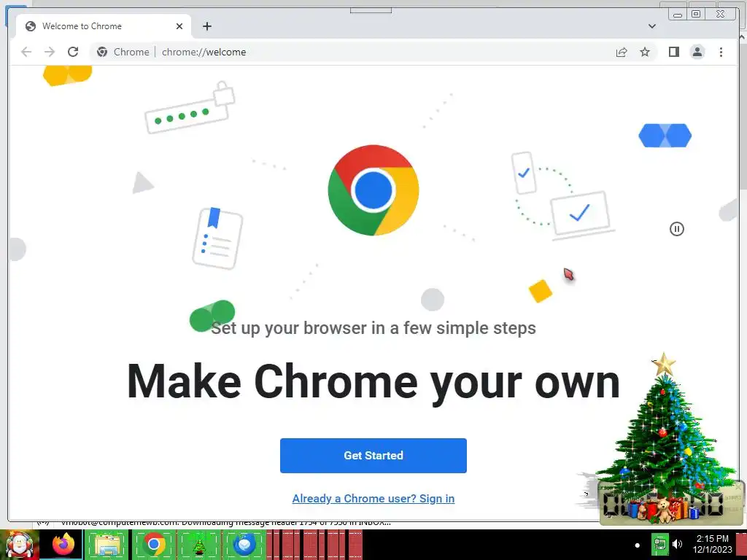Open the volume speaker tray icon
747x560 pixels.
click(677, 544)
